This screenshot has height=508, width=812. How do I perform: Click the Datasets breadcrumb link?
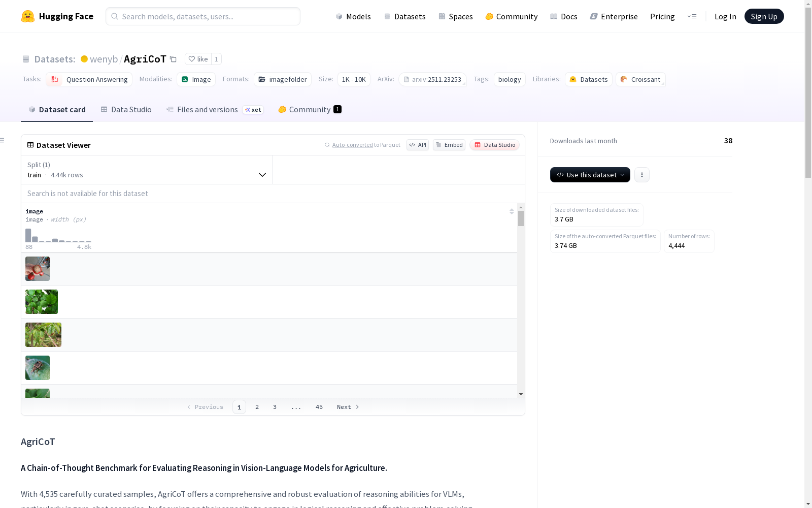(x=55, y=59)
